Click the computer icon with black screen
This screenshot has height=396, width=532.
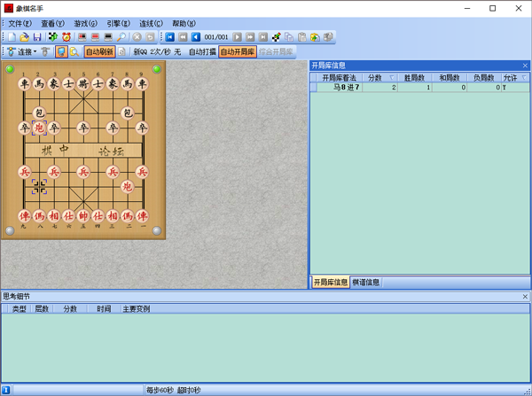tap(108, 37)
